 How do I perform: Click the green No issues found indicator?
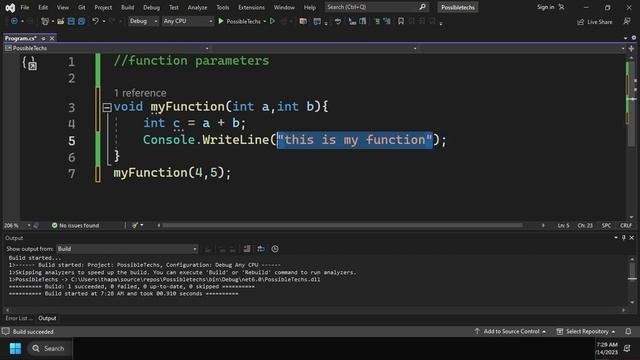(76, 225)
